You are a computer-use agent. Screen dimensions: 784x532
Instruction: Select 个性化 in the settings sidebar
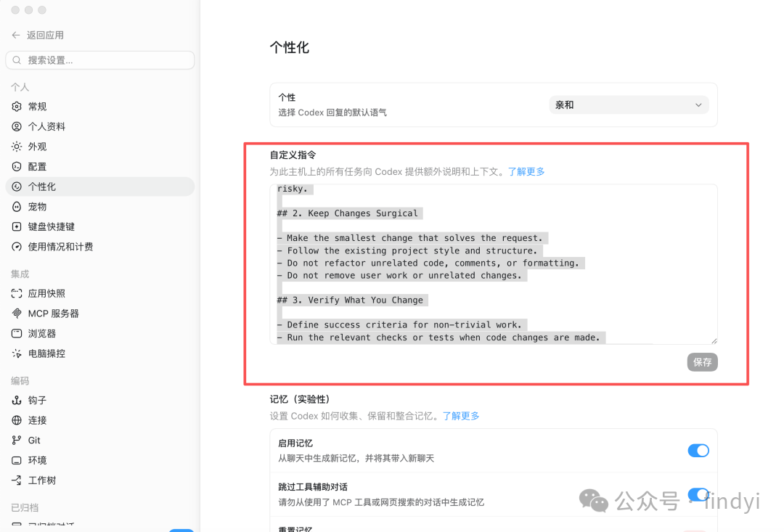tap(100, 187)
